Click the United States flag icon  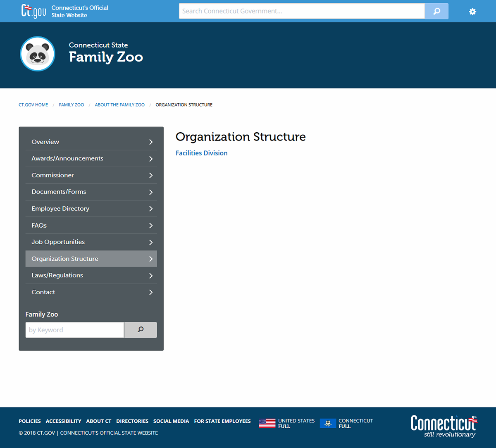pos(267,423)
